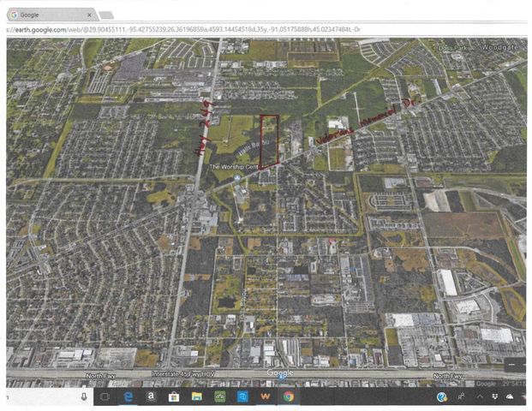Open the blue square taskbar app
532x411 pixels.
(x=242, y=396)
